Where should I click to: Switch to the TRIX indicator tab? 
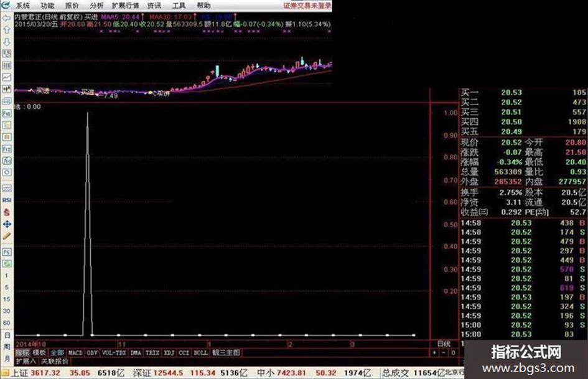152,353
